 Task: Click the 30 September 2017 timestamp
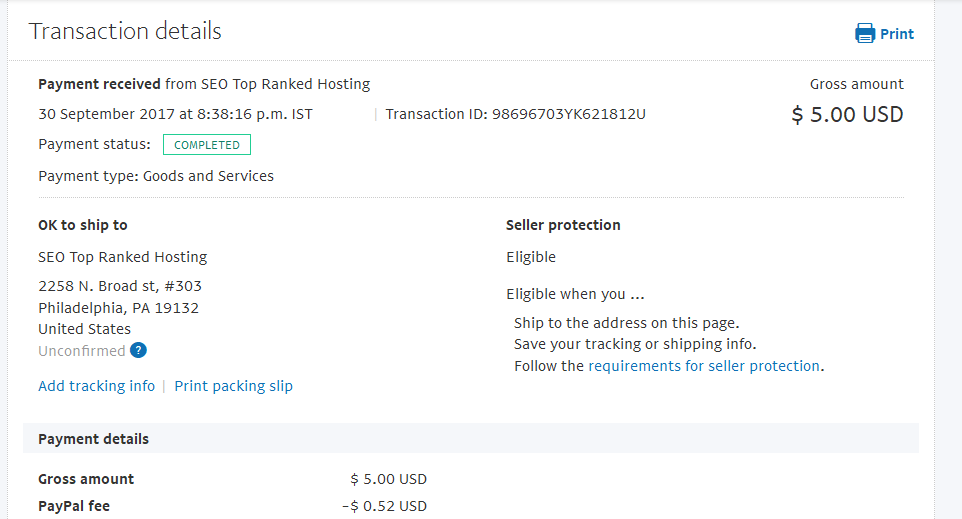click(175, 114)
